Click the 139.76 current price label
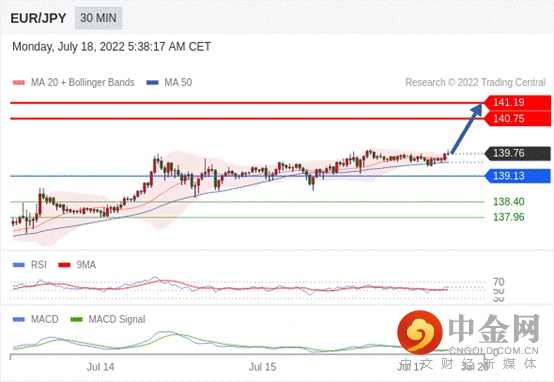The image size is (554, 382). (x=517, y=153)
